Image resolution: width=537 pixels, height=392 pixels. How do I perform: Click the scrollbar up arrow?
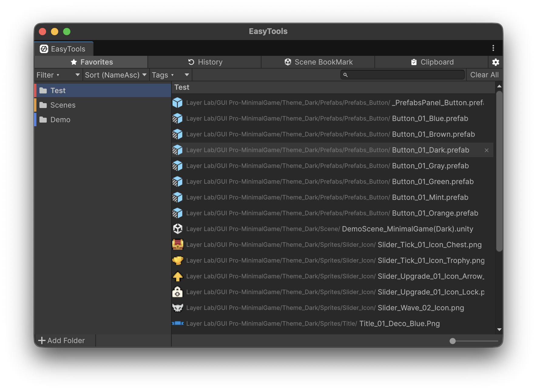[499, 86]
